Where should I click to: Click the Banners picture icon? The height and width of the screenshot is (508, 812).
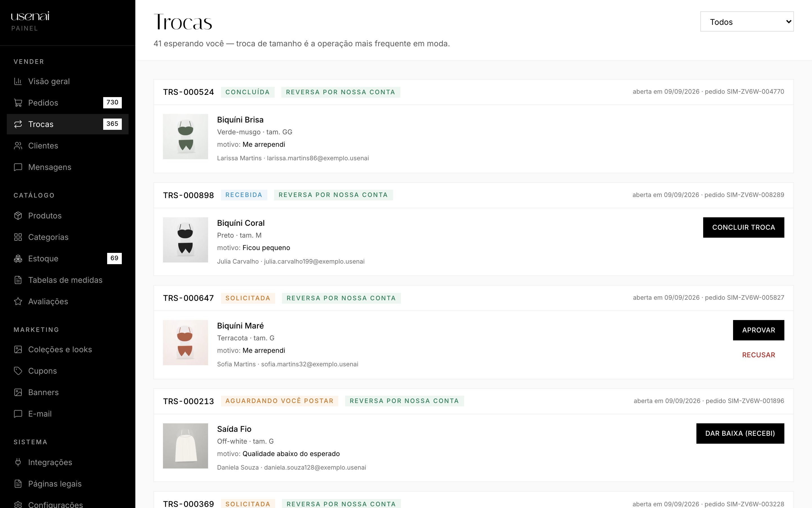pos(18,392)
